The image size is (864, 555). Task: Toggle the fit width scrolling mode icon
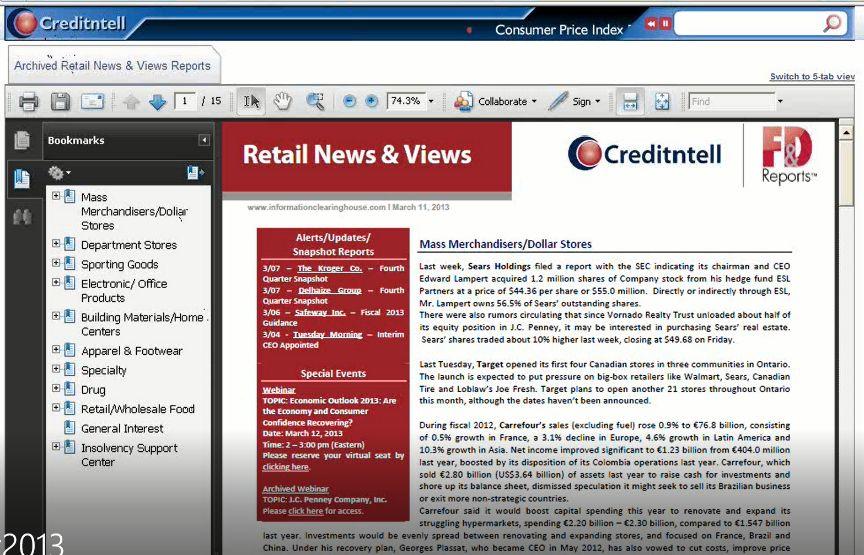[x=630, y=101]
